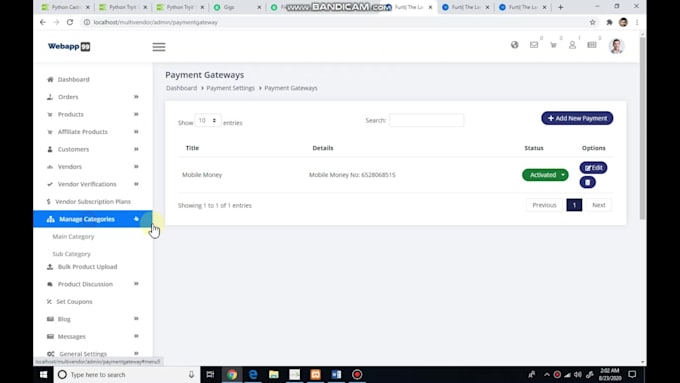The image size is (680, 383).
Task: Click the Bandicam record icon in taskbar
Action: (357, 374)
